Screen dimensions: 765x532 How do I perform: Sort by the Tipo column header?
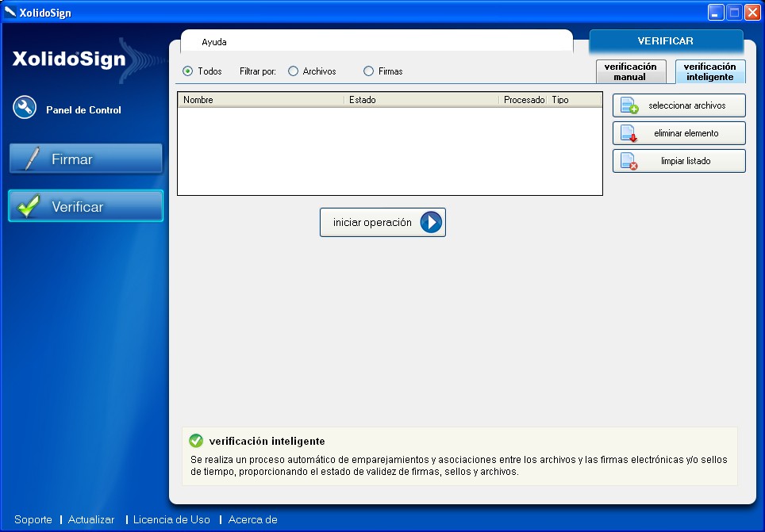click(575, 100)
